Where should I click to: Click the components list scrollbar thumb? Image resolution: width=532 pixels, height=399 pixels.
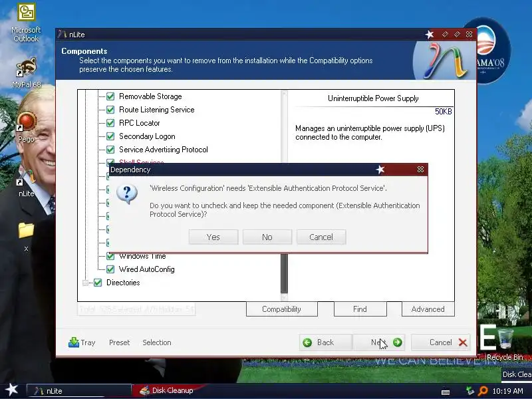coord(285,273)
